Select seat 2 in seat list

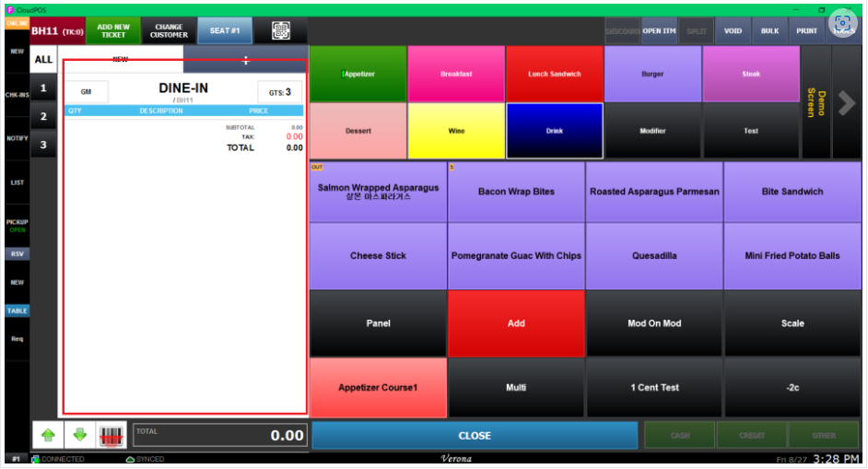click(x=43, y=116)
